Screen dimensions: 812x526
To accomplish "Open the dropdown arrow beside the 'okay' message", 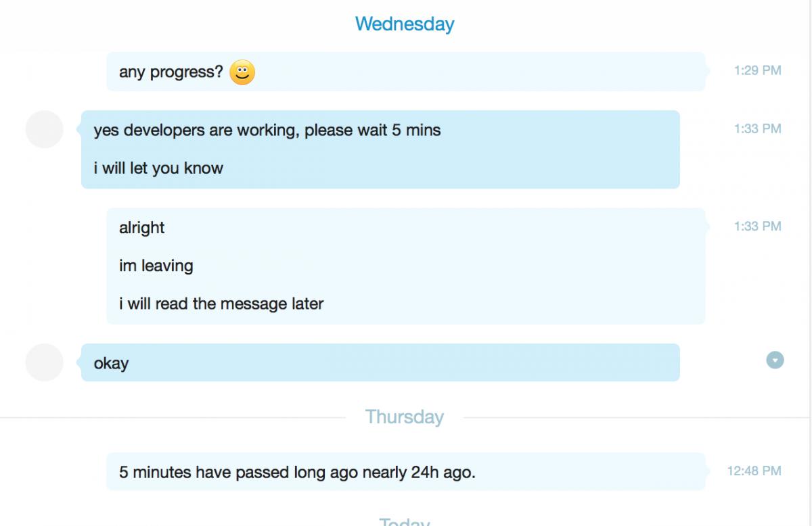I will [x=775, y=360].
